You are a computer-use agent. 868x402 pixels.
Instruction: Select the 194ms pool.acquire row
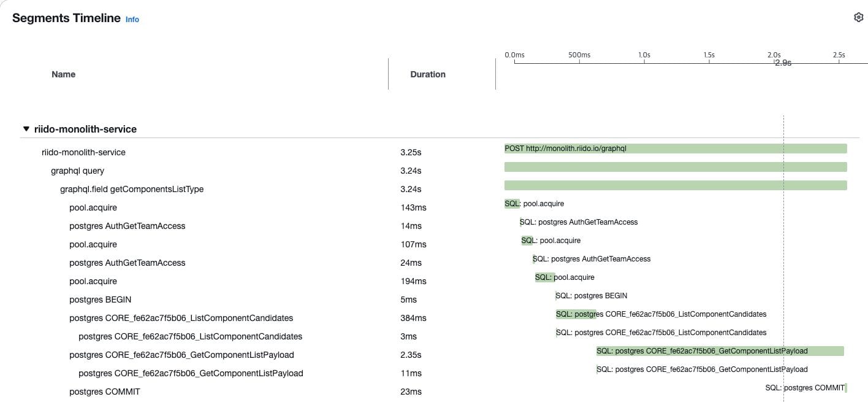click(x=440, y=281)
